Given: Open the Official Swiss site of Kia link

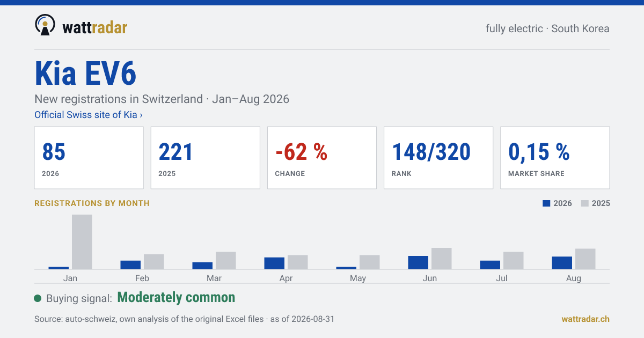Looking at the screenshot, I should [x=89, y=115].
